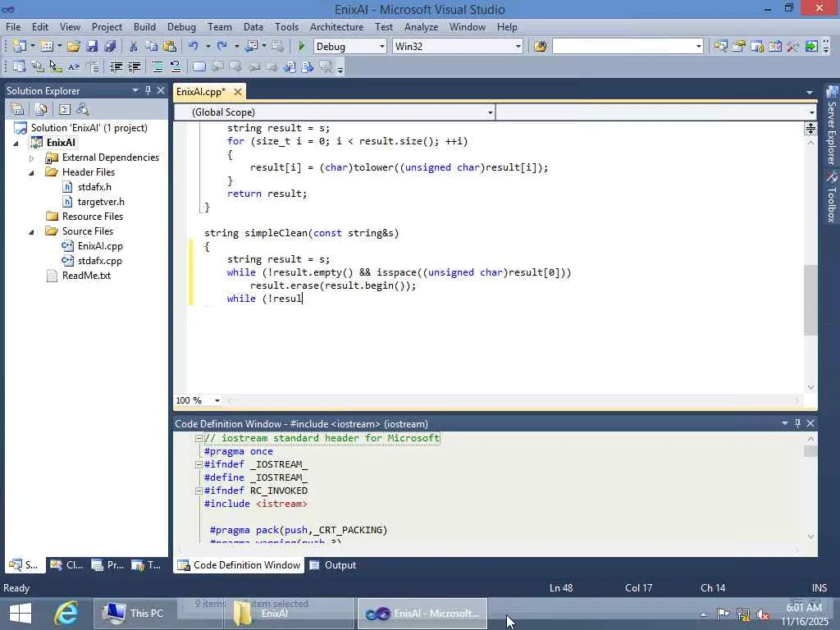Screen dimensions: 840x630
Task: Expand the External Dependencies node
Action: [x=32, y=158]
